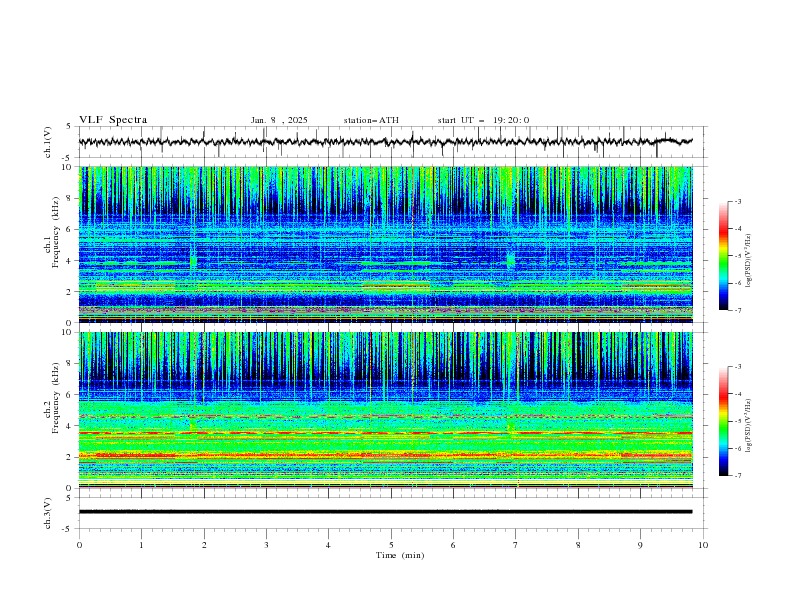Click time axis tick label "4"

tap(328, 545)
